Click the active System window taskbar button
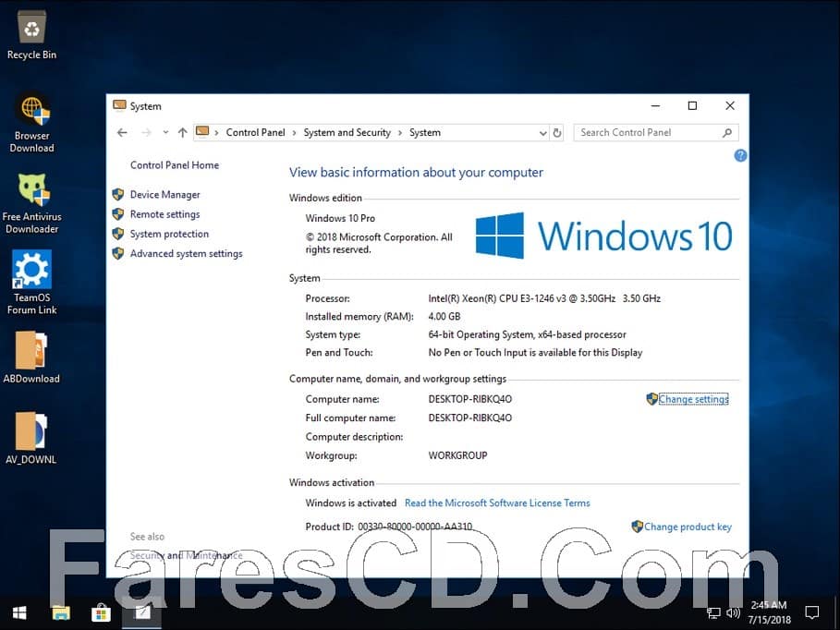Screen dimensions: 840x630 click(142, 612)
